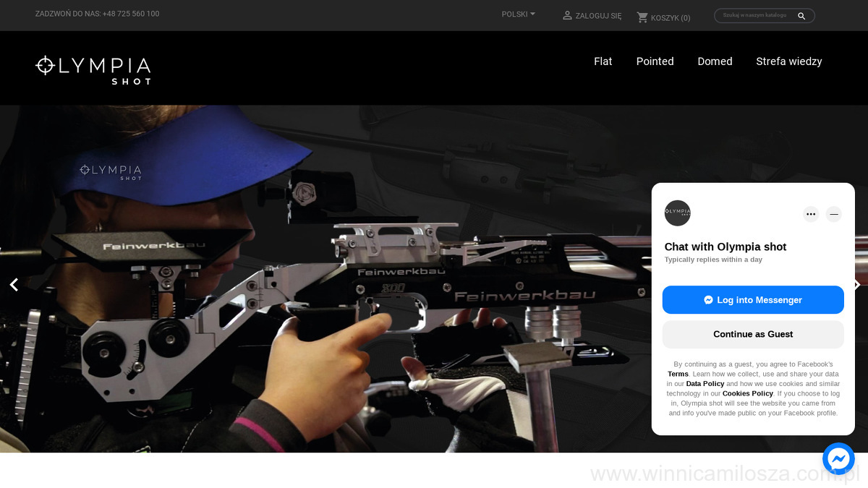Minimize the Messenger chat widget
The width and height of the screenshot is (868, 488).
[833, 214]
